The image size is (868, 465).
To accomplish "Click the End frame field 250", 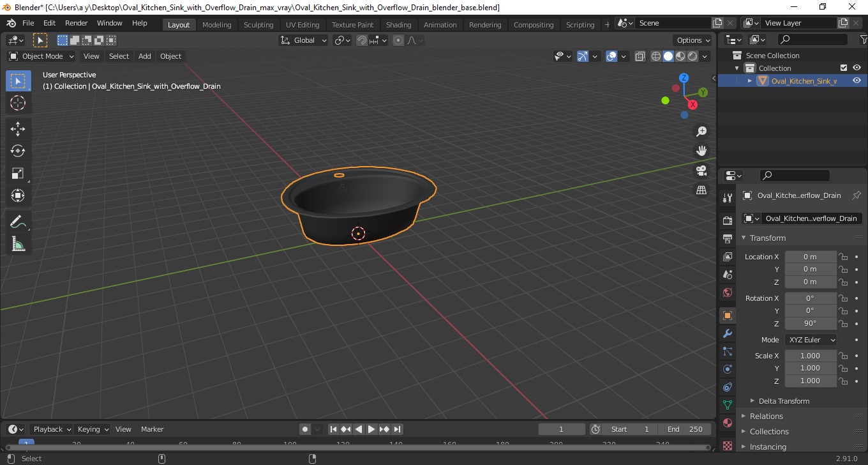I will [685, 429].
